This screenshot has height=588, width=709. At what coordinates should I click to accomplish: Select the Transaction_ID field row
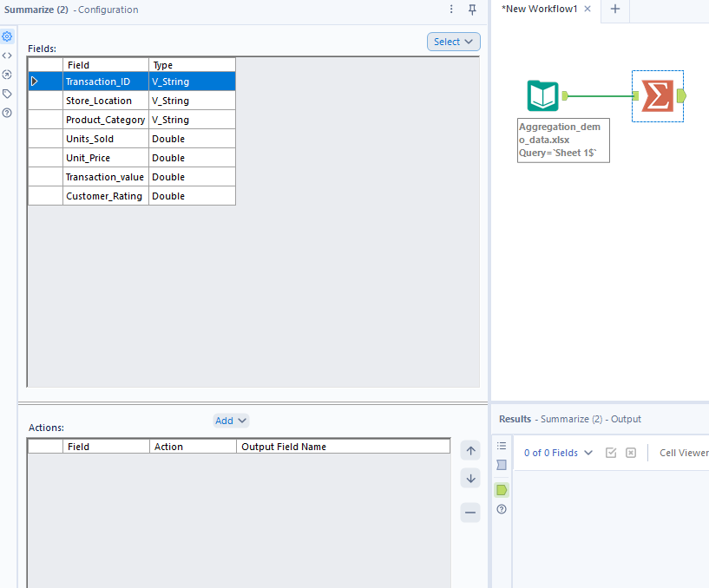(x=132, y=82)
